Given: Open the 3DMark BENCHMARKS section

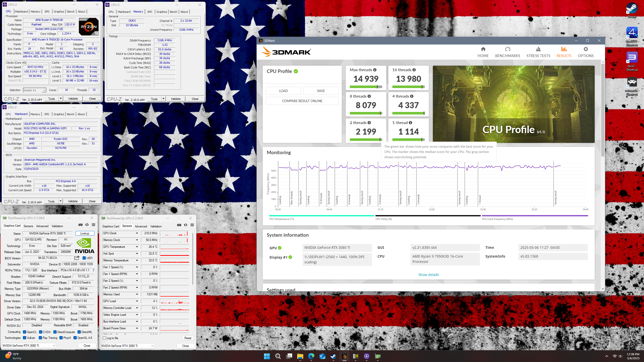Looking at the screenshot, I should [x=507, y=52].
